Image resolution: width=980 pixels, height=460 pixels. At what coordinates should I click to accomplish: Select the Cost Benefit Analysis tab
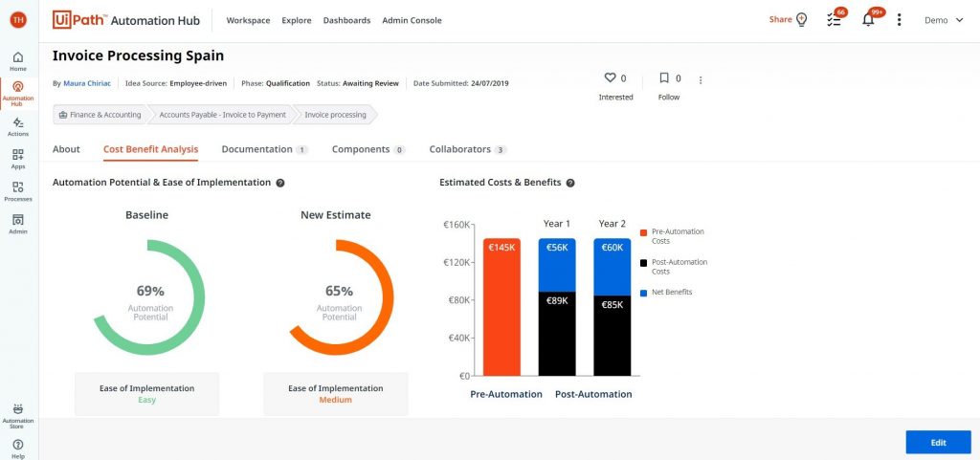150,149
